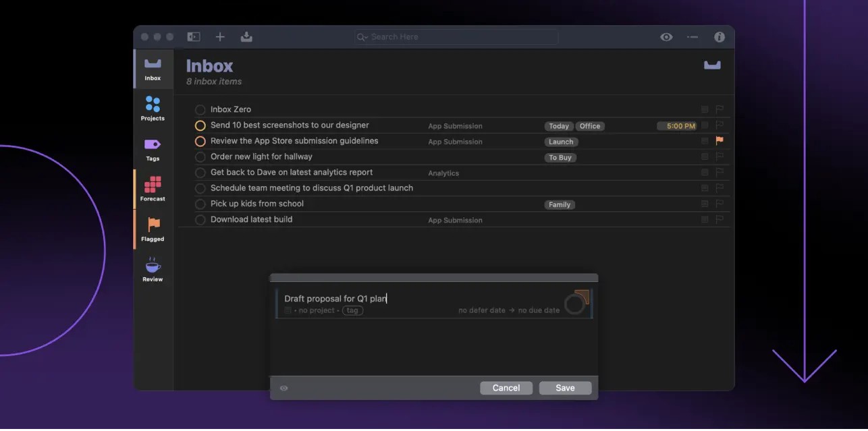Click the To Buy tag pill
Viewport: 868px width, 431px height.
click(x=560, y=158)
